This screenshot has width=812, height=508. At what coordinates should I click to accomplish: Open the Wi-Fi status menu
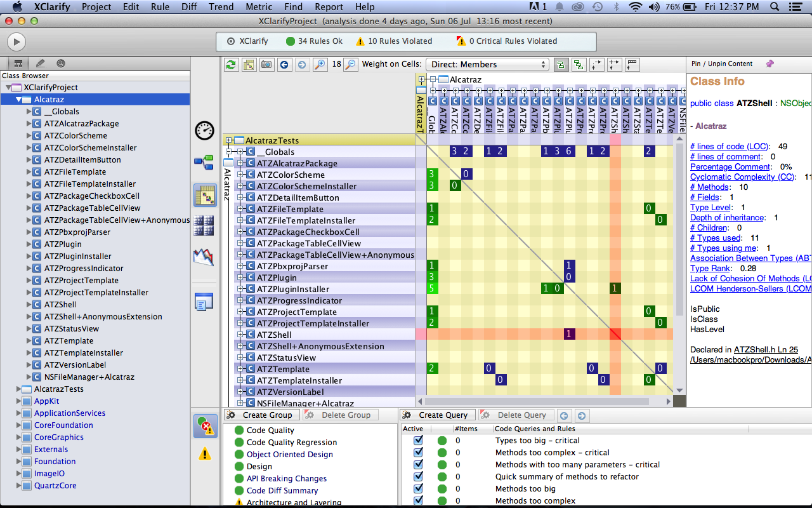[636, 7]
